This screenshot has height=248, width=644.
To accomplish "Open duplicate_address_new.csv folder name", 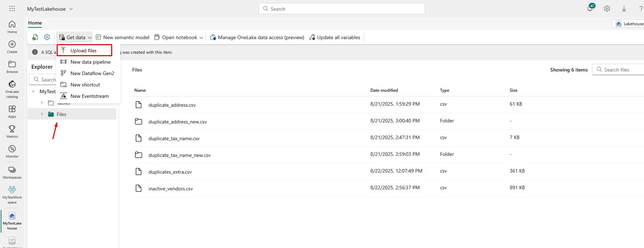I will (178, 122).
